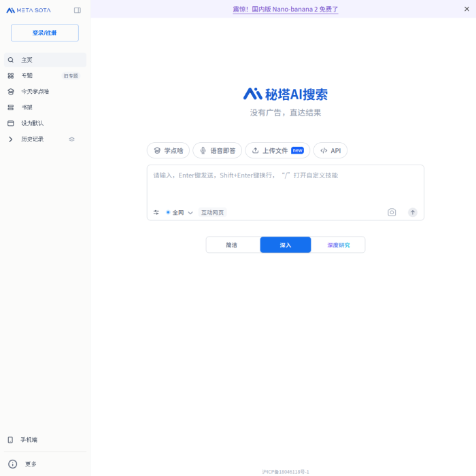Collapse the sidebar panel icon

tap(78, 10)
